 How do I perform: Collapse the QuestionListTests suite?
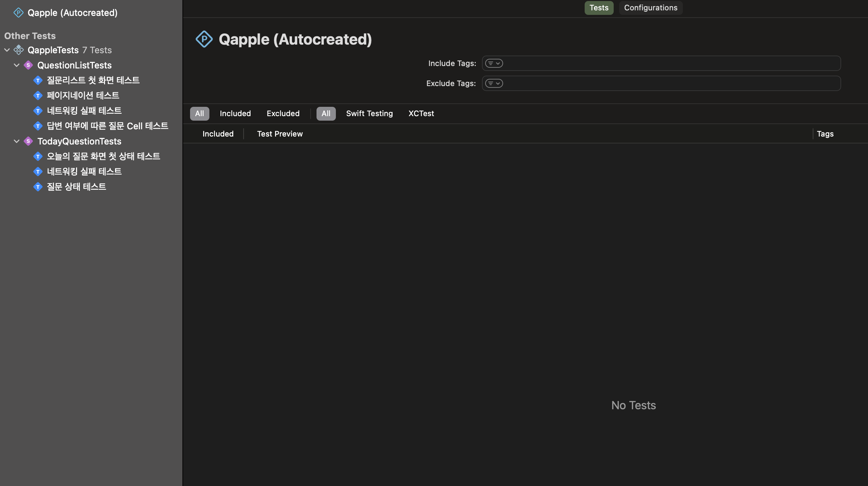17,65
